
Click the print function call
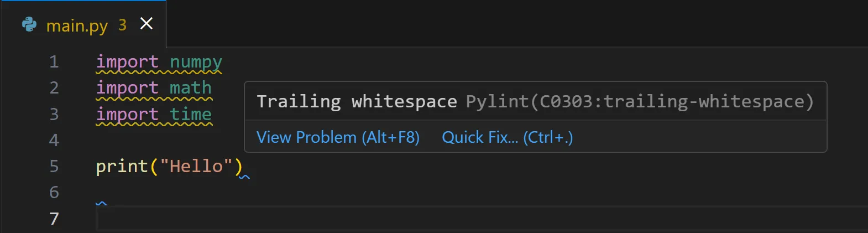122,166
